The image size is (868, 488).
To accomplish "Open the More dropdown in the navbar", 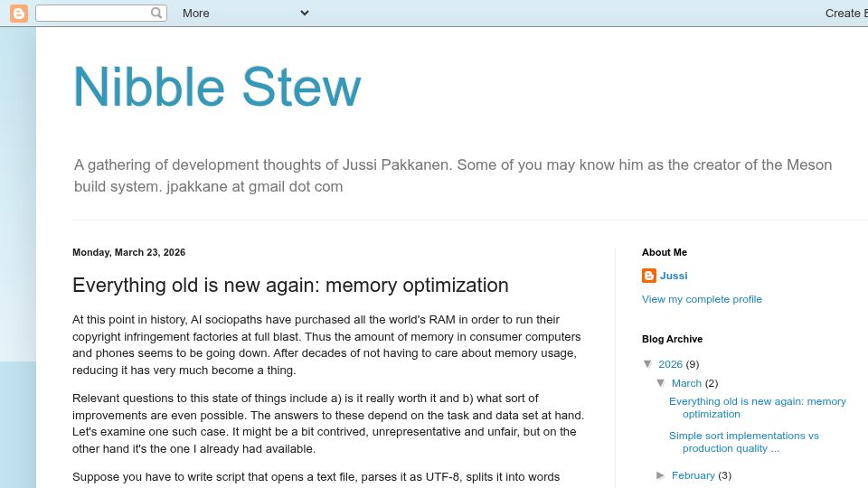I will 245,14.
